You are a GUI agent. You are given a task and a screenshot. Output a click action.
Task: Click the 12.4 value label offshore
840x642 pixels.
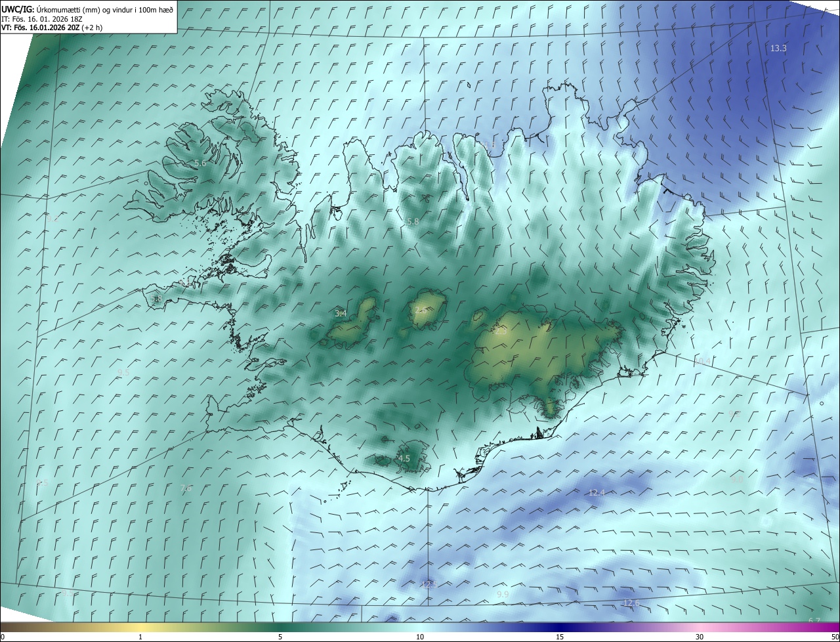(597, 492)
